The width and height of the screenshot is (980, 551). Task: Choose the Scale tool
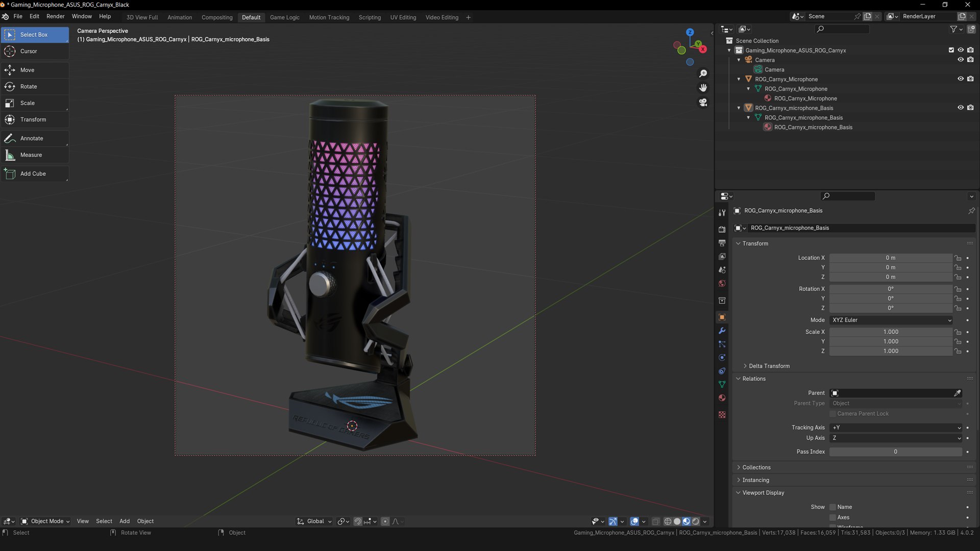[x=35, y=103]
